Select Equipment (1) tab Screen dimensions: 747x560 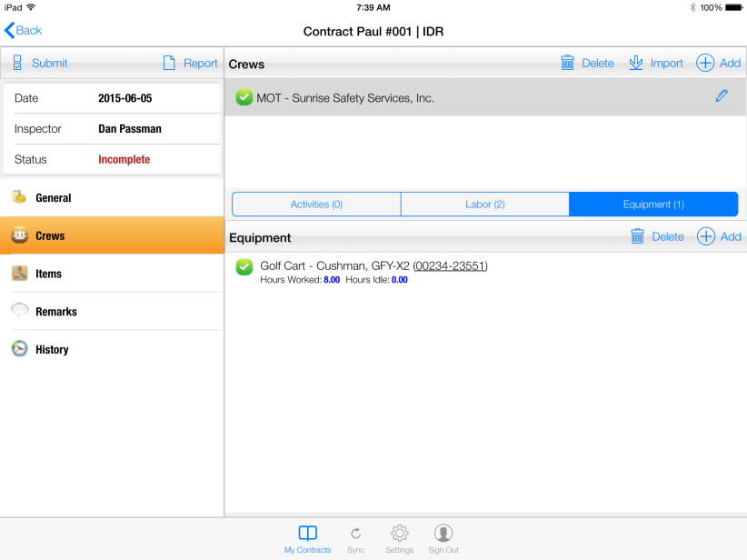pos(653,205)
